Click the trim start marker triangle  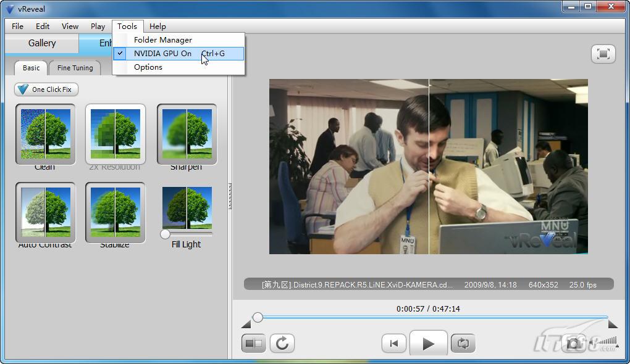246,324
